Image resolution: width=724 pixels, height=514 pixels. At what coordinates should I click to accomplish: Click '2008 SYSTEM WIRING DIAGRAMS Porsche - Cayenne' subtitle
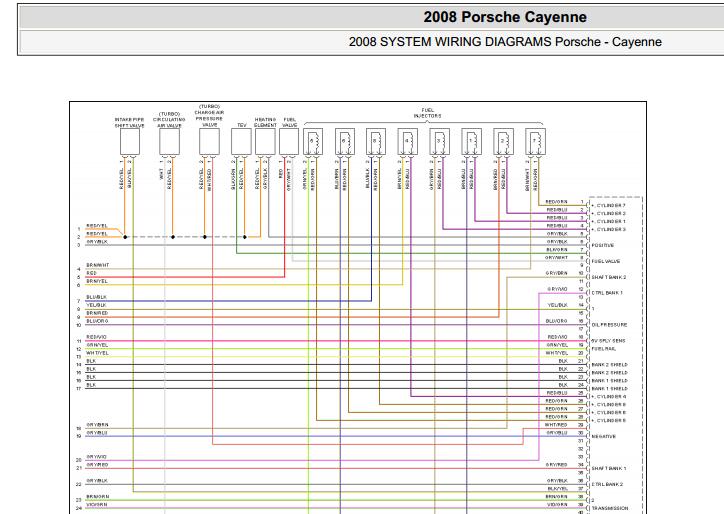[505, 42]
